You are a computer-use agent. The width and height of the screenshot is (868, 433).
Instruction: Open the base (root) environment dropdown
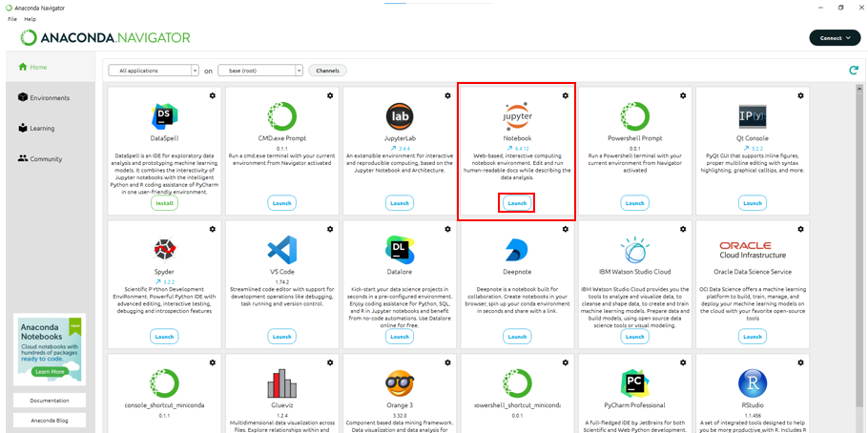pyautogui.click(x=260, y=71)
